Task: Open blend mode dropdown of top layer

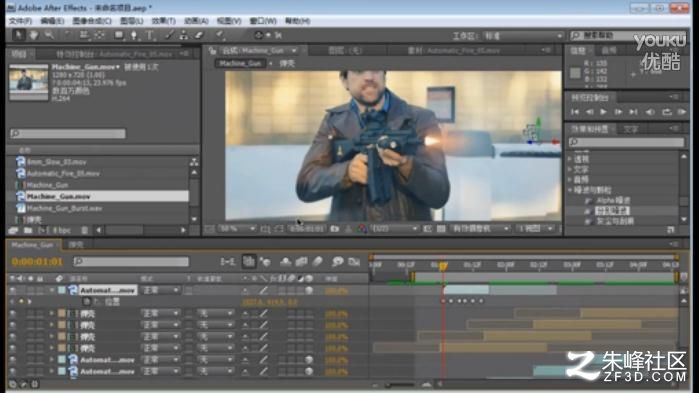Action: (x=160, y=291)
